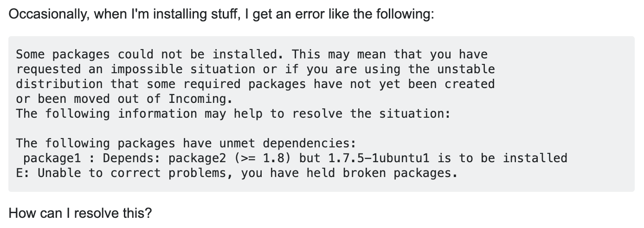Click the version '1.7.5-1ubuntu1' in error output
Image resolution: width=644 pixels, height=228 pixels.
tap(380, 158)
